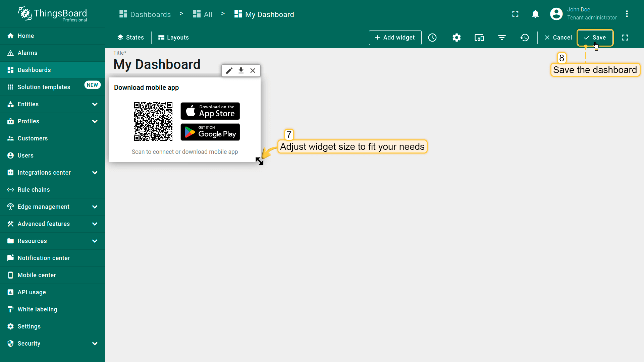This screenshot has width=644, height=362.
Task: Click the widget edit pencil icon
Action: coord(229,70)
